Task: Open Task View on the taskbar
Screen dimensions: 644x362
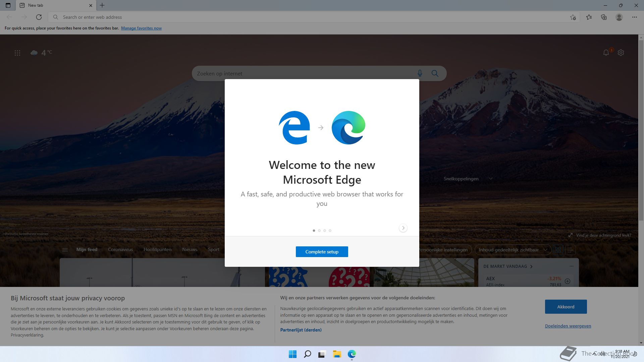Action: [322, 354]
